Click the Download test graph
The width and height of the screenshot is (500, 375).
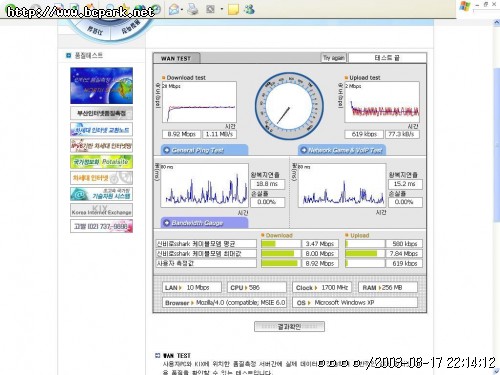[199, 102]
